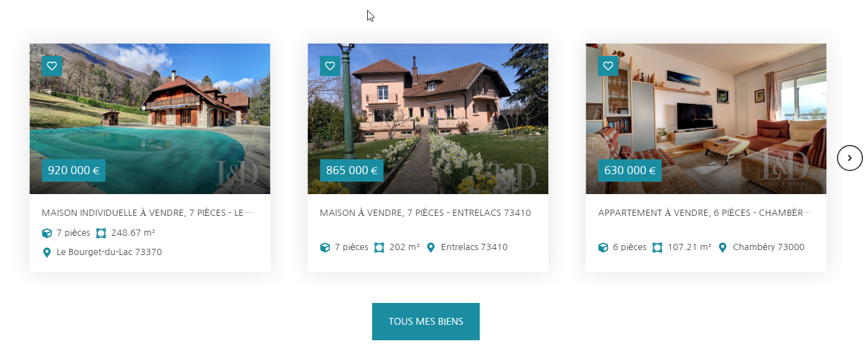The height and width of the screenshot is (344, 868).
Task: Toggle heart on the Entrelacs house photo
Action: pyautogui.click(x=330, y=65)
